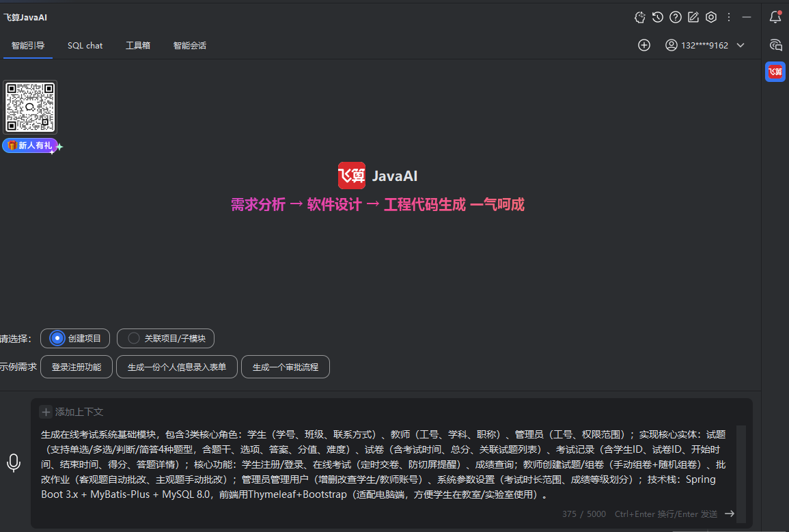
Task: Open the 智能会话 tab
Action: point(190,45)
